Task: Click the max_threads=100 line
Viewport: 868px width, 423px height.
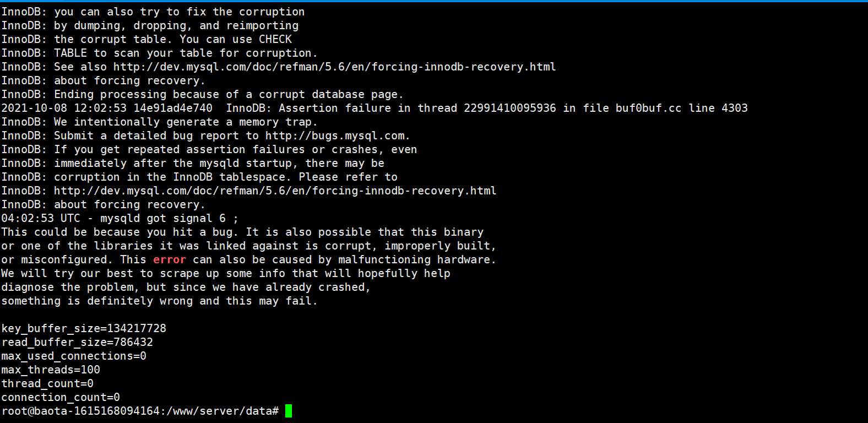Action: [51, 370]
